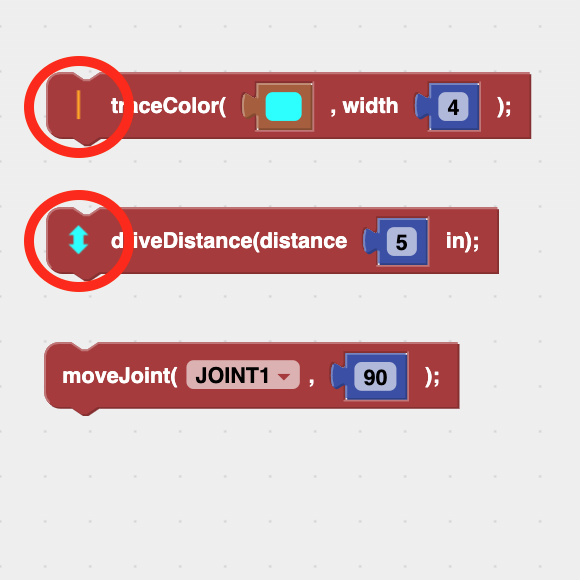This screenshot has height=580, width=580.
Task: Select the brown color block holder
Action: pyautogui.click(x=278, y=107)
